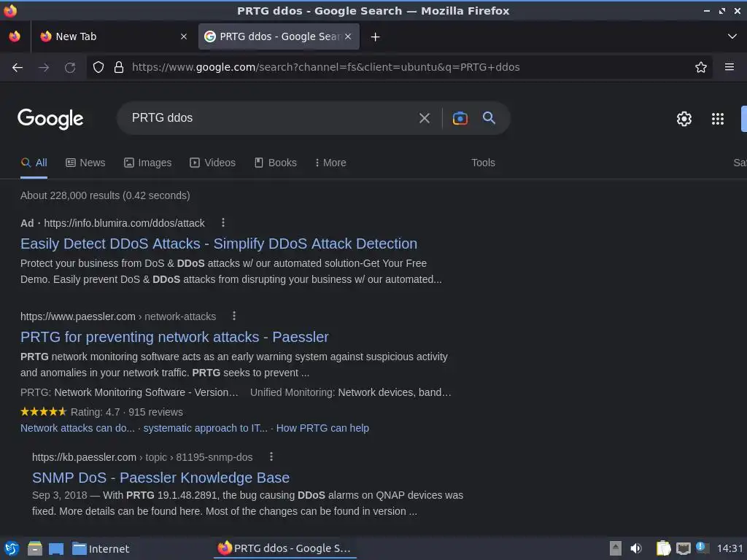Switch to Videos results
The width and height of the screenshot is (747, 560).
click(x=212, y=163)
